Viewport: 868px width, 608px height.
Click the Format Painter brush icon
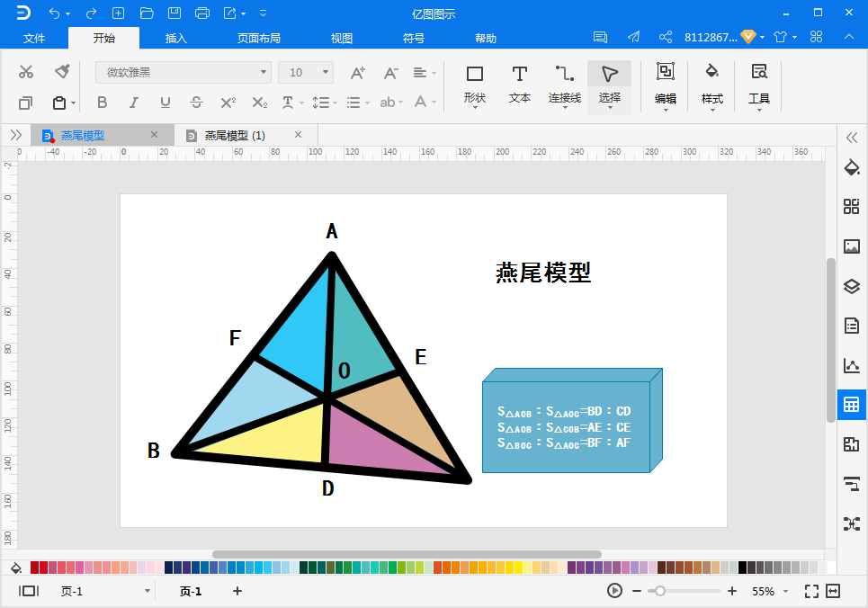[x=62, y=72]
